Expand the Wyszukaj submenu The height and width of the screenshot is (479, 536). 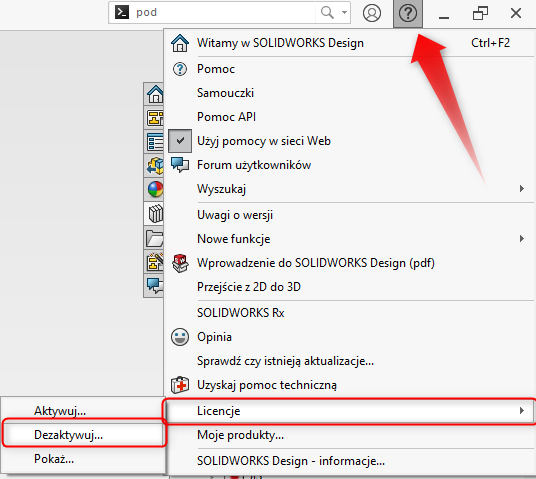coord(350,189)
